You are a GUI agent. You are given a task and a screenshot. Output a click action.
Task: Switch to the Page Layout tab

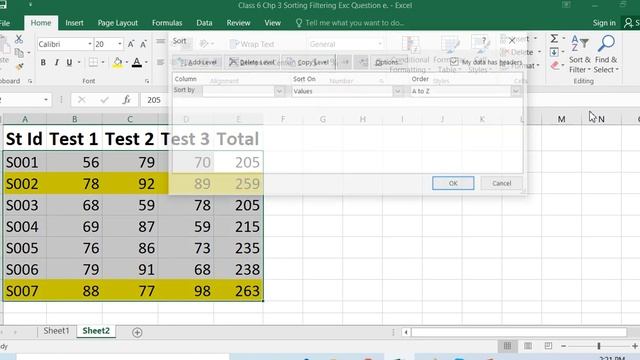118,23
